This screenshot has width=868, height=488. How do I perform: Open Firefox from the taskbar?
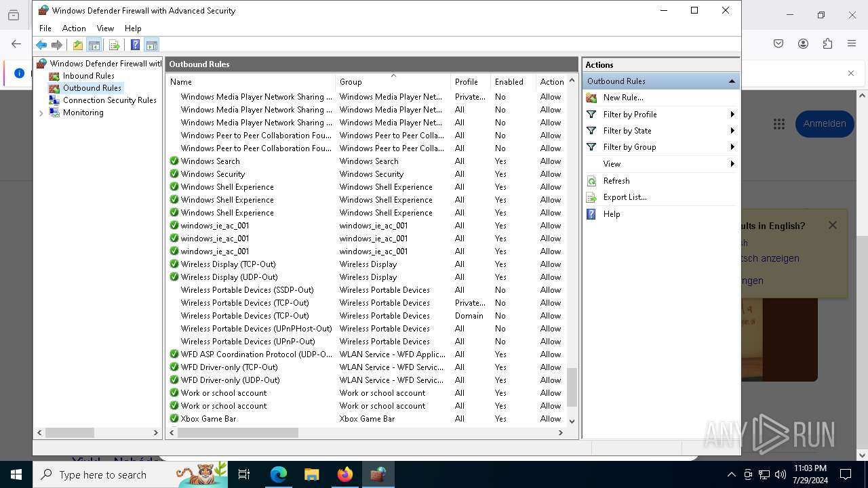pos(344,474)
